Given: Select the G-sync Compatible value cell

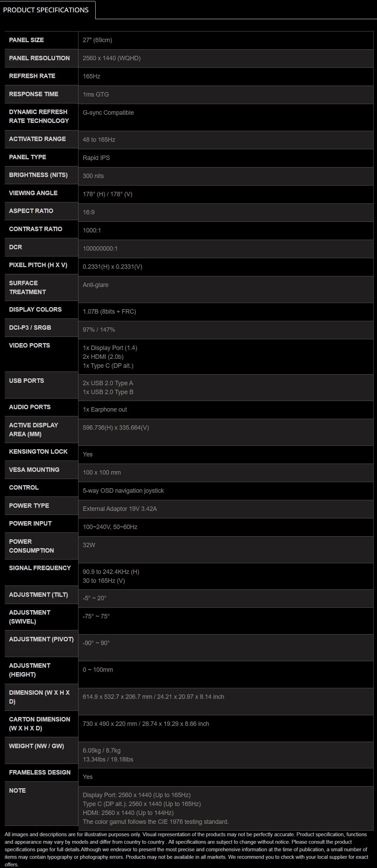Looking at the screenshot, I should pos(226,117).
